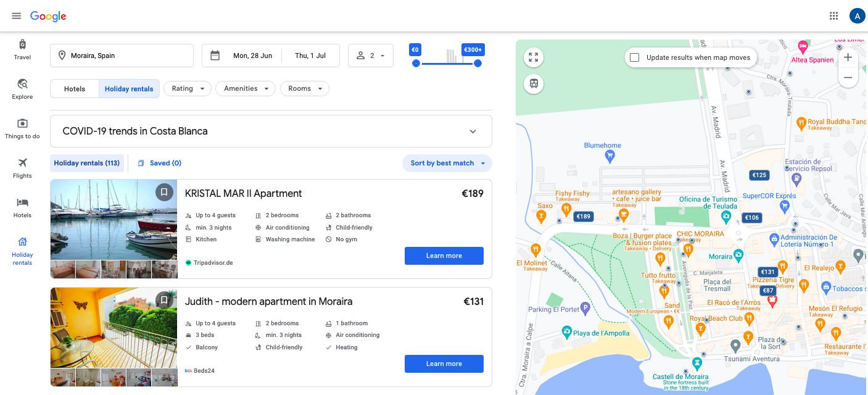Open Judith - modern apartment in Moraira title

[268, 301]
